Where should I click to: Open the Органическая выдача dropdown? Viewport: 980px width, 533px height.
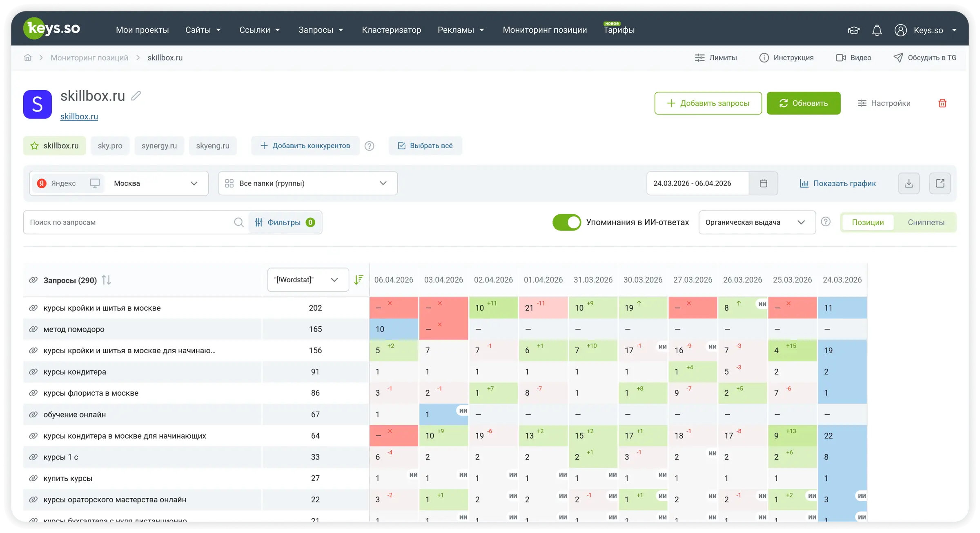[757, 222]
